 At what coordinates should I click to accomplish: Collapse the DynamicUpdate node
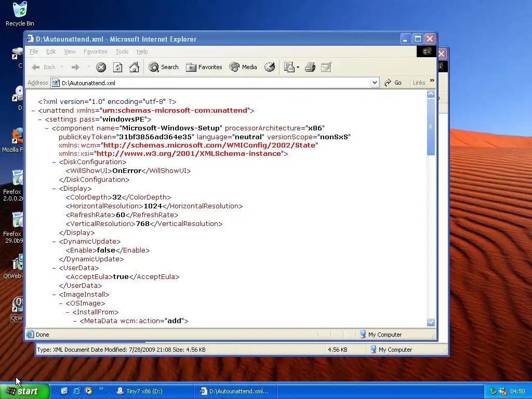click(54, 242)
